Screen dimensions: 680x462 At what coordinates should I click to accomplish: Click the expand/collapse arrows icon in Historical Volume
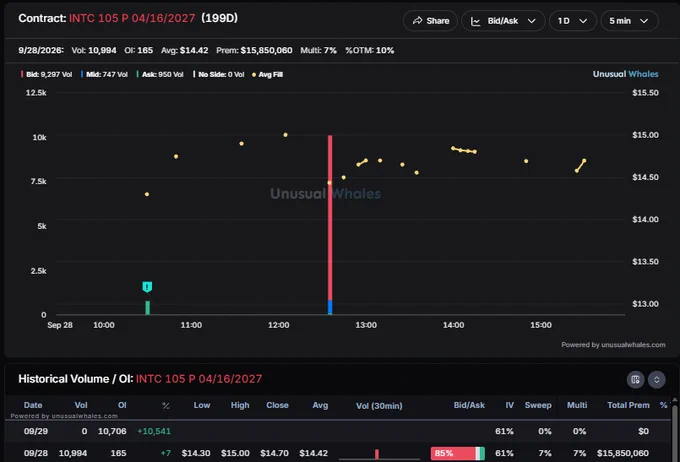(x=657, y=380)
